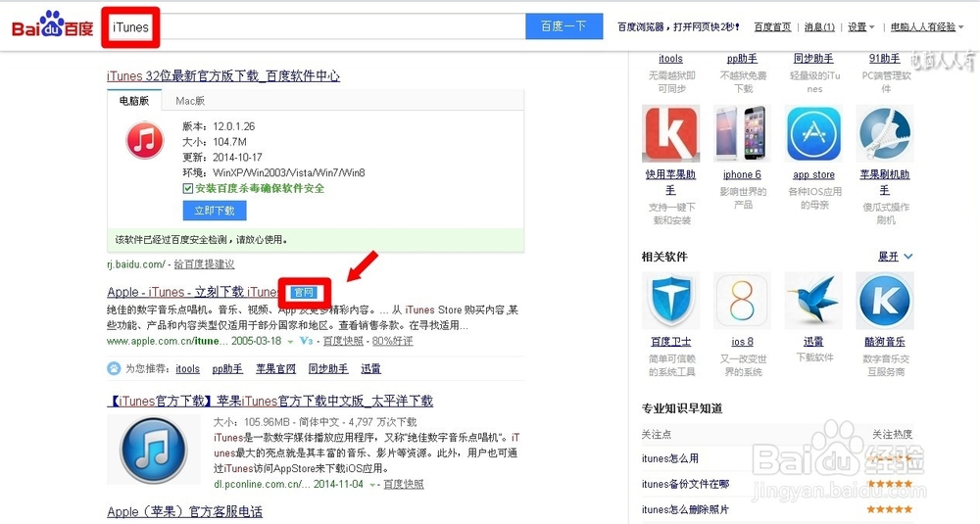Click the 苹果刷机助手 icon
980x524 pixels.
click(884, 133)
